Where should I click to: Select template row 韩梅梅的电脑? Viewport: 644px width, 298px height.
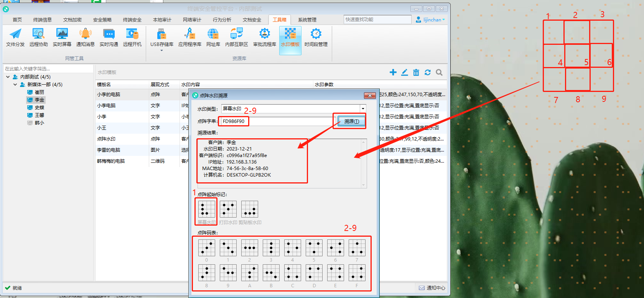pos(271,161)
